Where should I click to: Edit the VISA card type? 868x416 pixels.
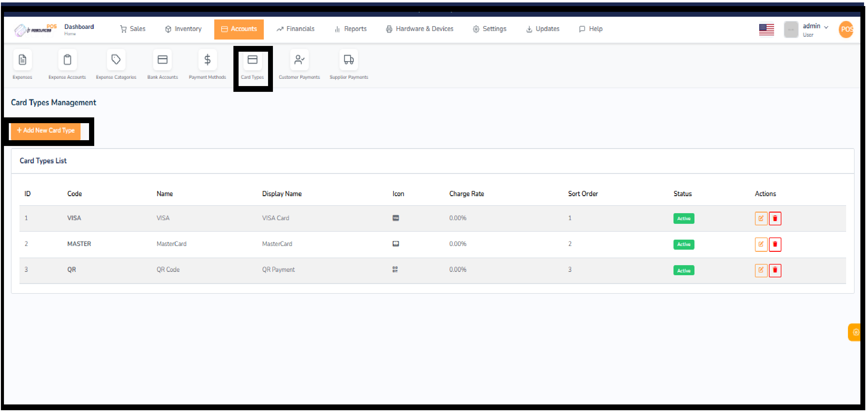[x=761, y=218]
